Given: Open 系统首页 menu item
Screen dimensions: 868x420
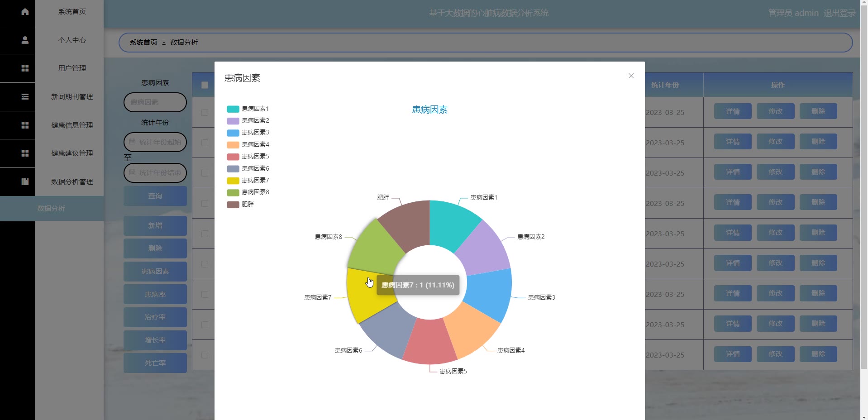Looking at the screenshot, I should pos(72,12).
